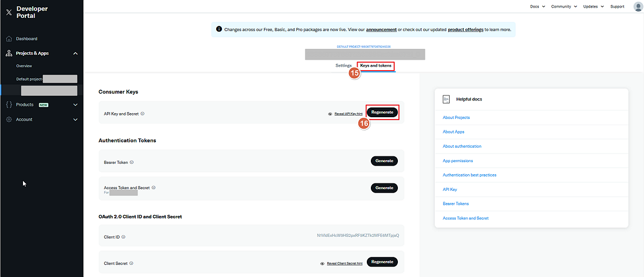This screenshot has width=644, height=277.
Task: Select the Keys and tokens tab
Action: pos(376,66)
